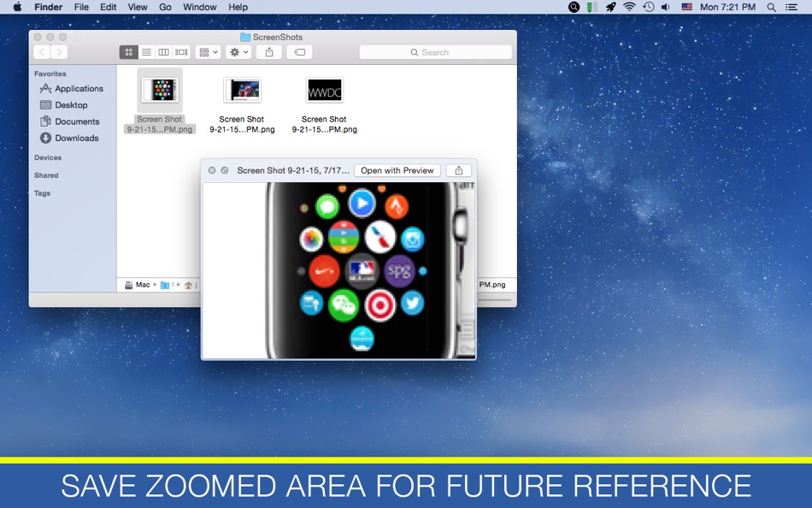Click the Time Machine menu bar icon
The height and width of the screenshot is (508, 812).
click(x=649, y=7)
